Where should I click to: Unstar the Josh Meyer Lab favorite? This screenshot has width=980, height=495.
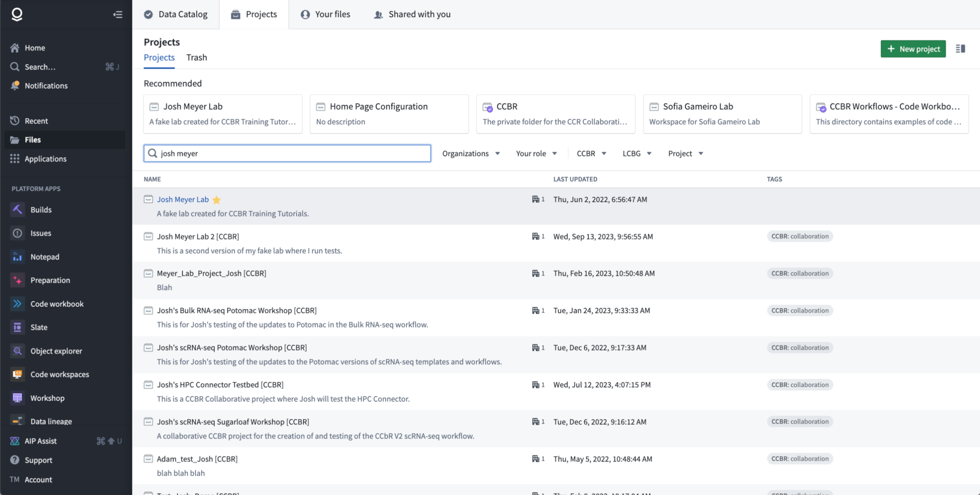tap(217, 200)
